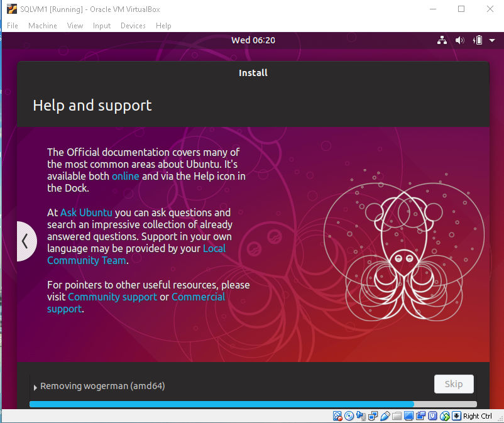Click the optical disc status icon
Image resolution: width=504 pixels, height=423 pixels.
(349, 416)
